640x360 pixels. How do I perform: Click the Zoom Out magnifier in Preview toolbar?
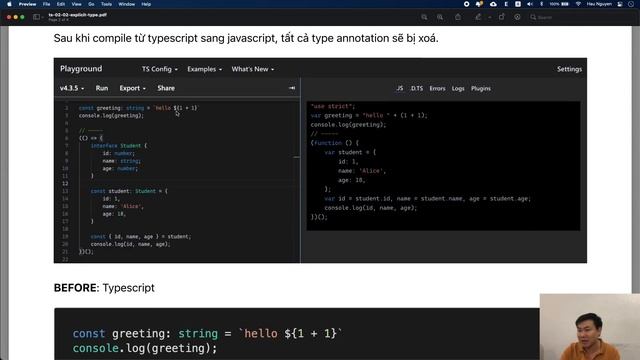424,17
